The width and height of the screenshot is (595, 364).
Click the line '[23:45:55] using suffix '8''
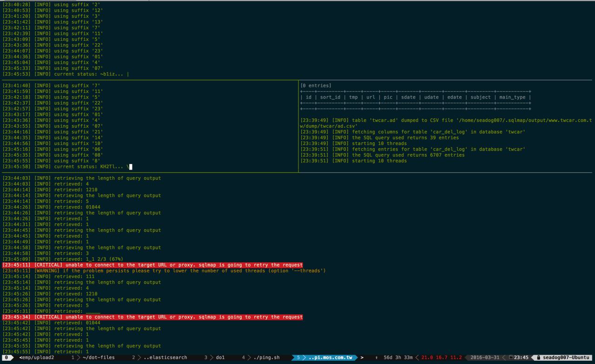click(x=51, y=161)
